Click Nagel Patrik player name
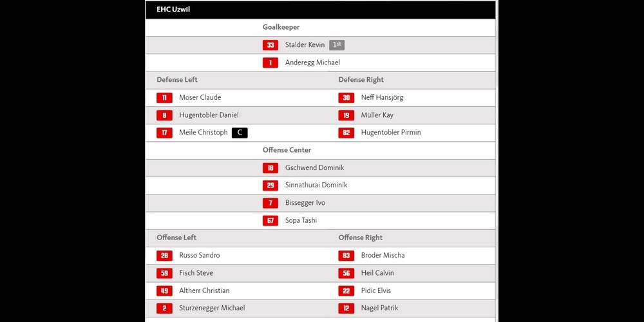Image resolution: width=644 pixels, height=322 pixels. (x=379, y=308)
